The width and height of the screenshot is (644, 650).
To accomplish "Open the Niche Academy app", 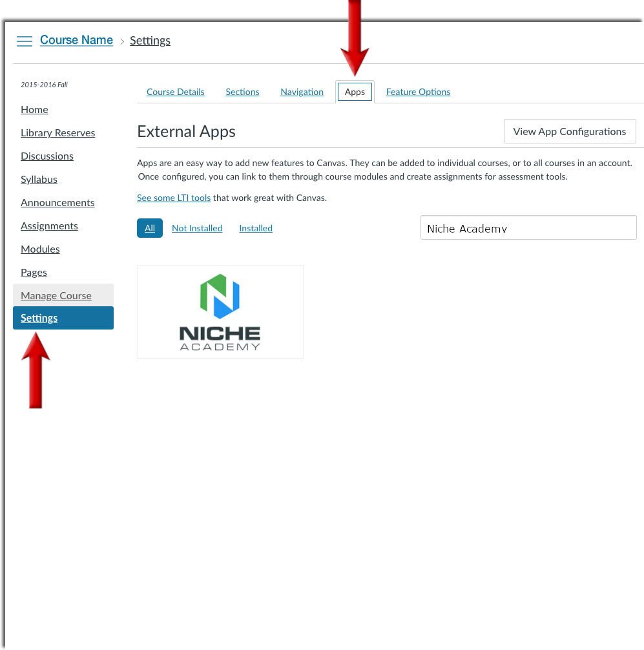I will coord(220,311).
